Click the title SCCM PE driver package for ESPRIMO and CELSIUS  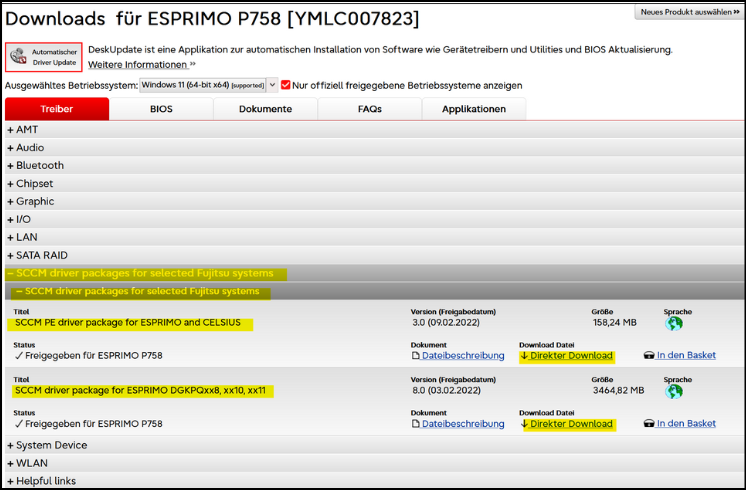[128, 323]
